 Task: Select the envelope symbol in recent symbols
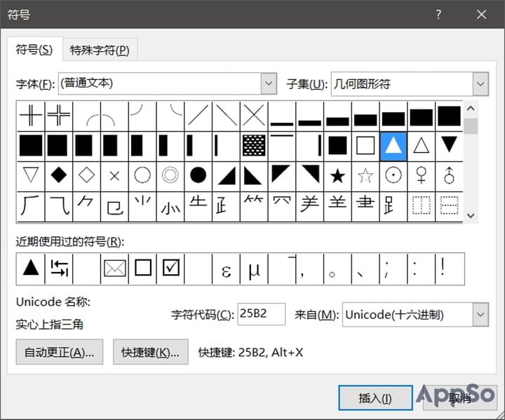(x=114, y=269)
